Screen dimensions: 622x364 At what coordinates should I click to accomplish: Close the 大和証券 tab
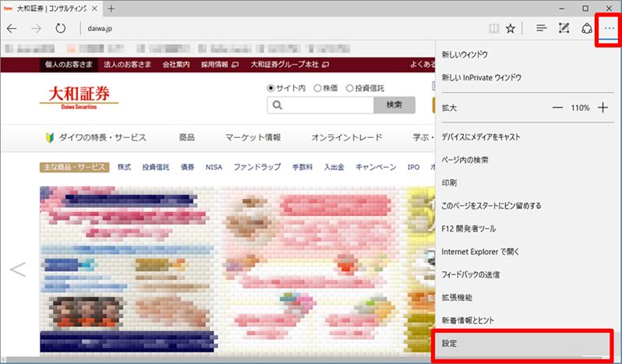click(x=94, y=9)
